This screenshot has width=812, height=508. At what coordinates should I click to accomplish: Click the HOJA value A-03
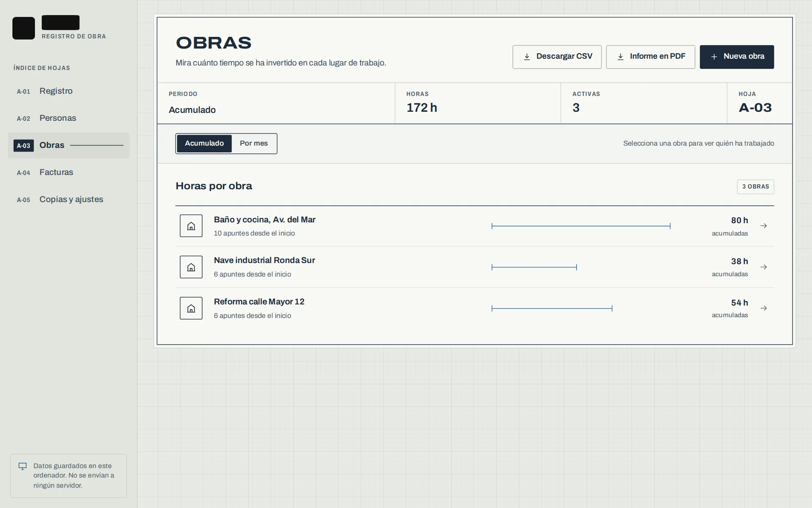tap(755, 108)
